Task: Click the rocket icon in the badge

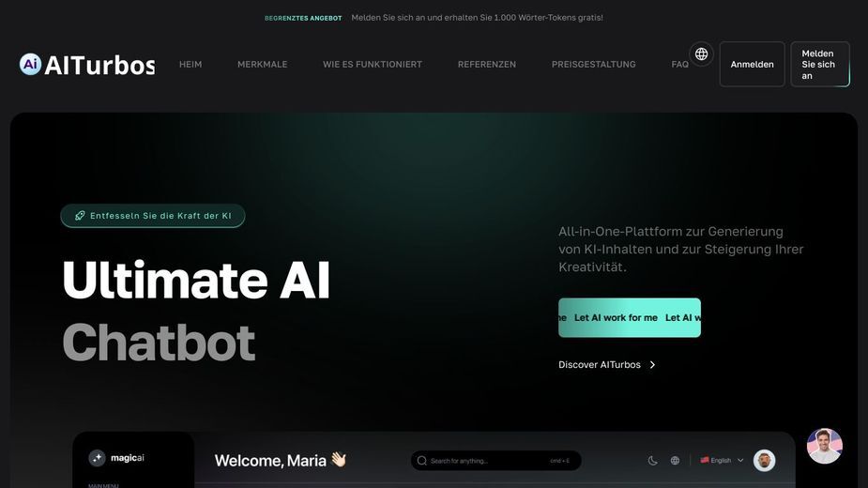Action: tap(80, 216)
